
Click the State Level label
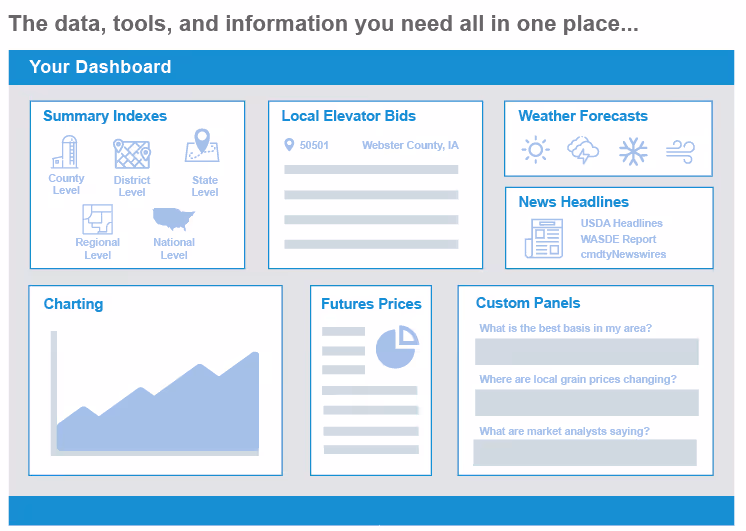[205, 186]
